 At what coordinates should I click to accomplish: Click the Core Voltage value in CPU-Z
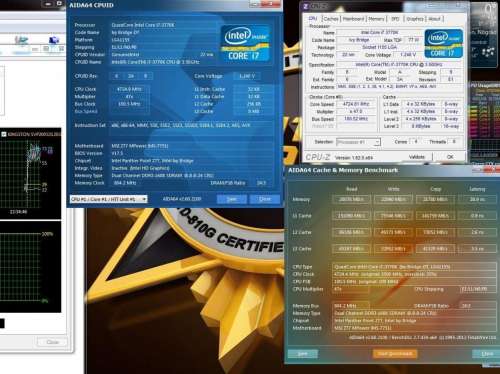click(407, 54)
